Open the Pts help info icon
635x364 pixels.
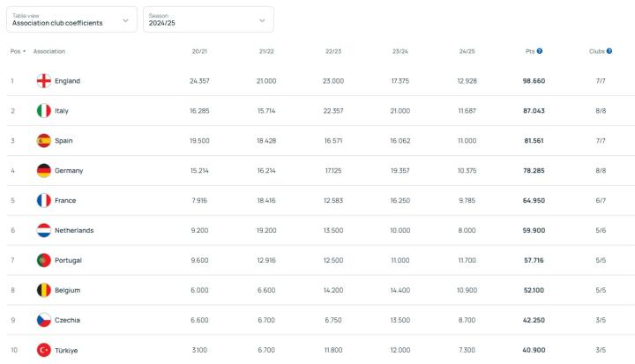[540, 51]
